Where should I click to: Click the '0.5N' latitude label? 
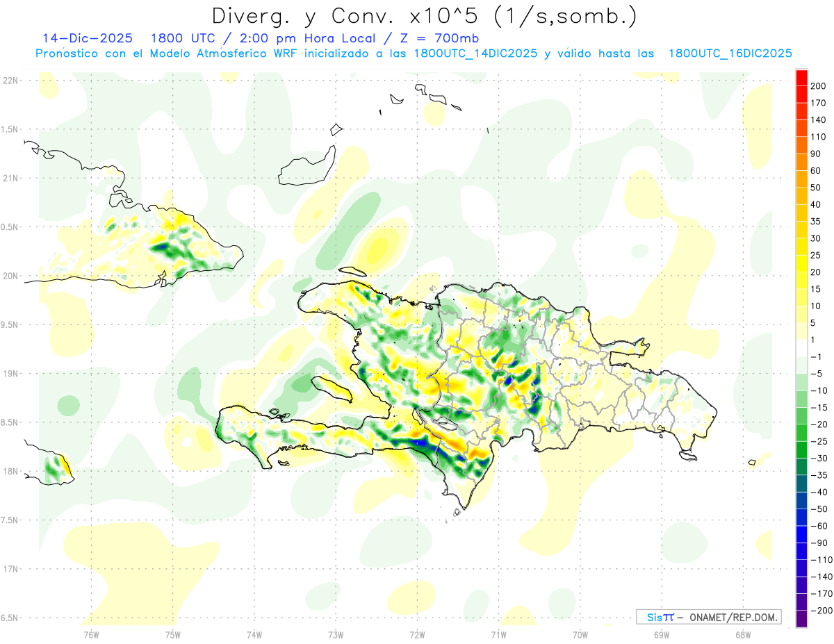(10, 227)
